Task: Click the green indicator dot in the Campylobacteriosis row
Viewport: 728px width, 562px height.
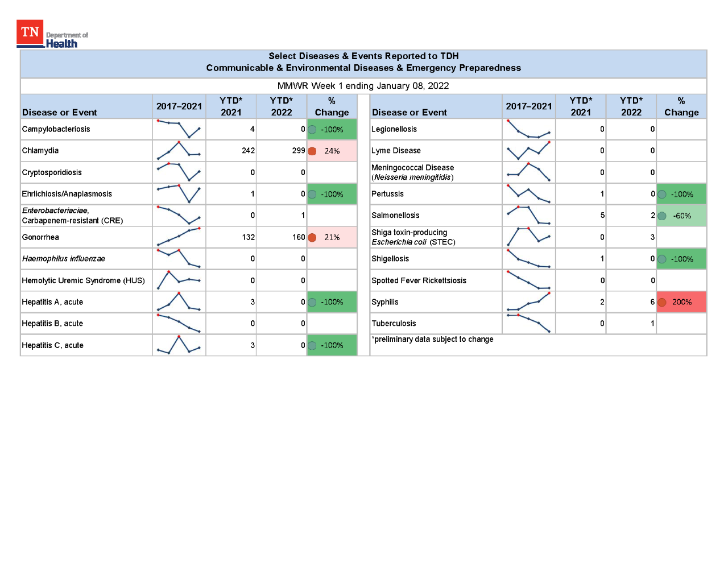Action: [x=312, y=130]
